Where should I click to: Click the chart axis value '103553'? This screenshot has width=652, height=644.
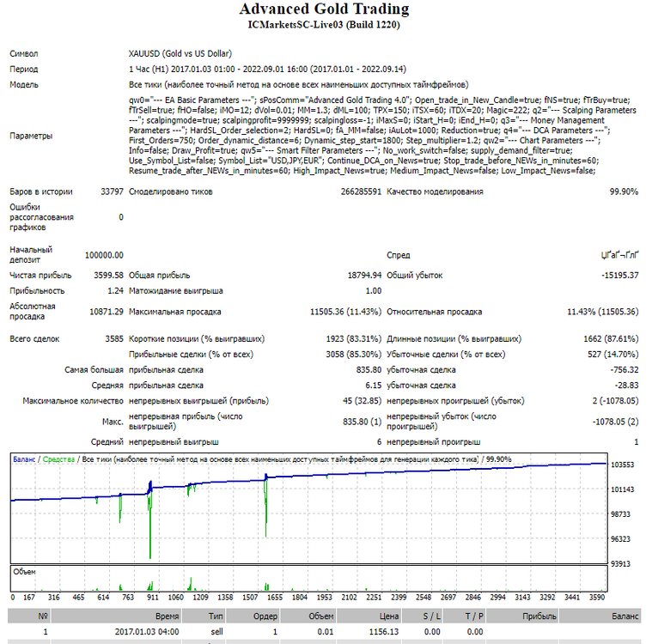(623, 465)
